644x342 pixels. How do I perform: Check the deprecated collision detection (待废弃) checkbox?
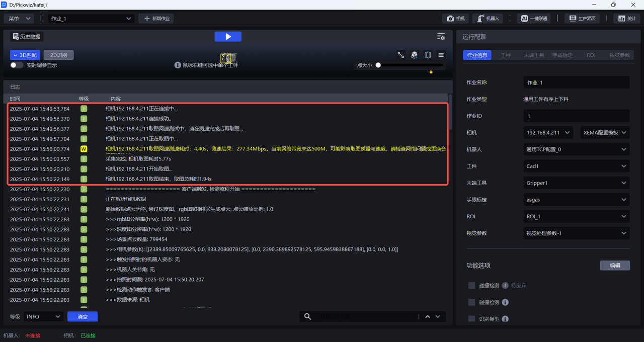click(x=471, y=286)
